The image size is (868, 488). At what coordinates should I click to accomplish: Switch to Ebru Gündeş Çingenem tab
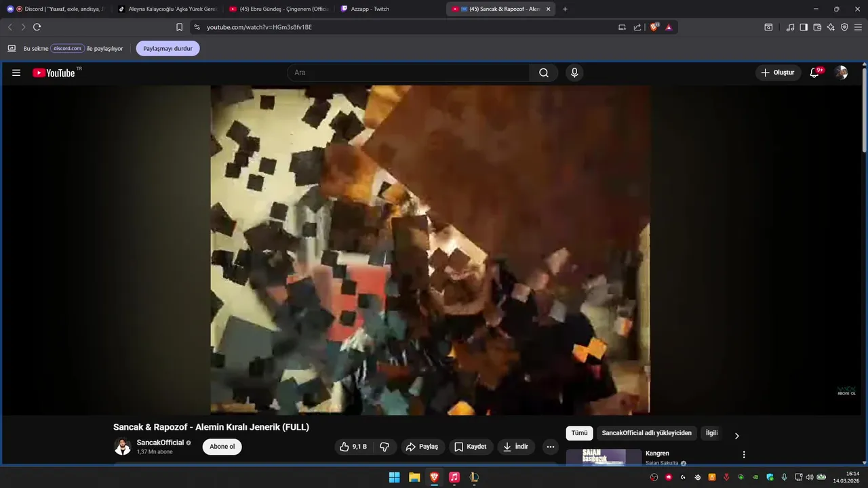pyautogui.click(x=279, y=9)
